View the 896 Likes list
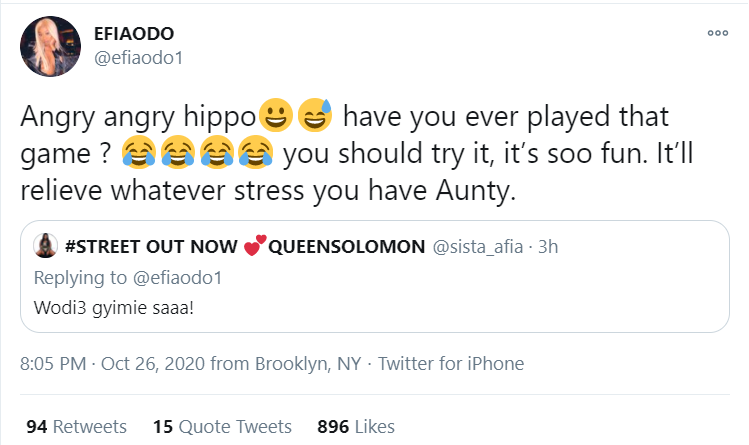 (355, 427)
